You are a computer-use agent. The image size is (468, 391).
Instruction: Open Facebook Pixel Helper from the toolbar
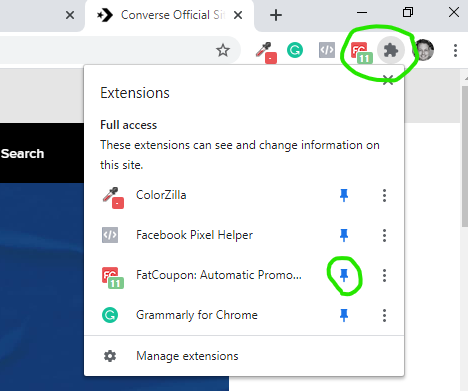pyautogui.click(x=327, y=50)
